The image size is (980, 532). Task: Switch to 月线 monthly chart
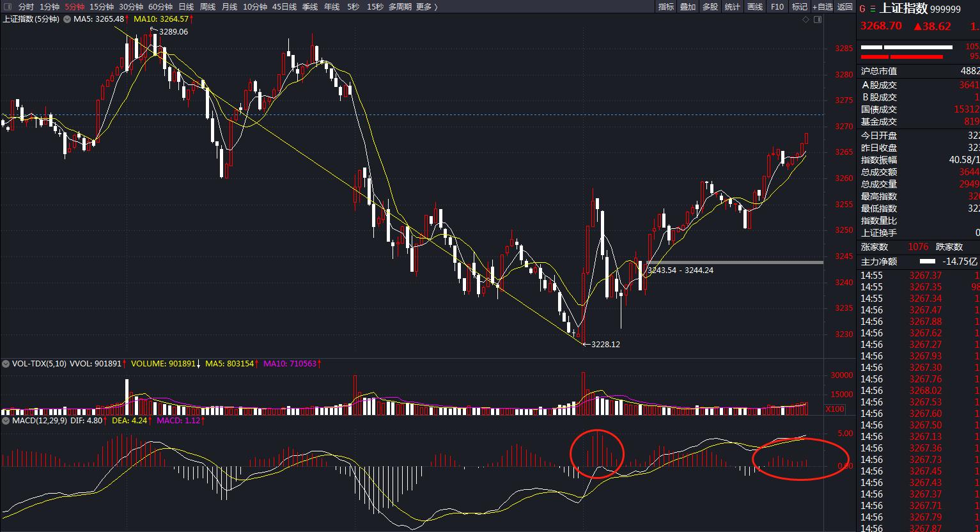pyautogui.click(x=229, y=7)
